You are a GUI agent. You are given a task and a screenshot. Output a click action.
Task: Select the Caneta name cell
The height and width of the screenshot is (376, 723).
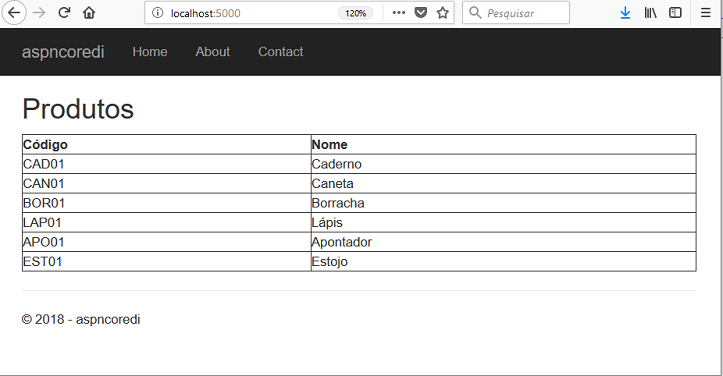504,184
